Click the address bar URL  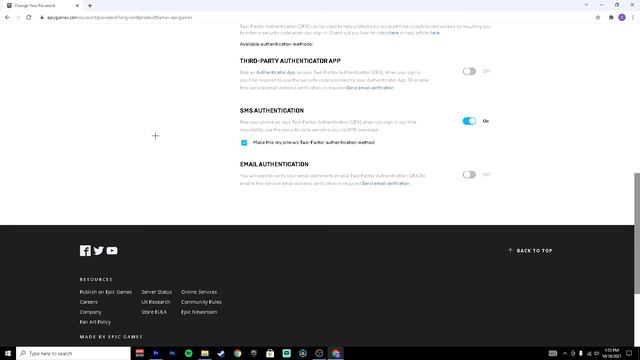(119, 18)
